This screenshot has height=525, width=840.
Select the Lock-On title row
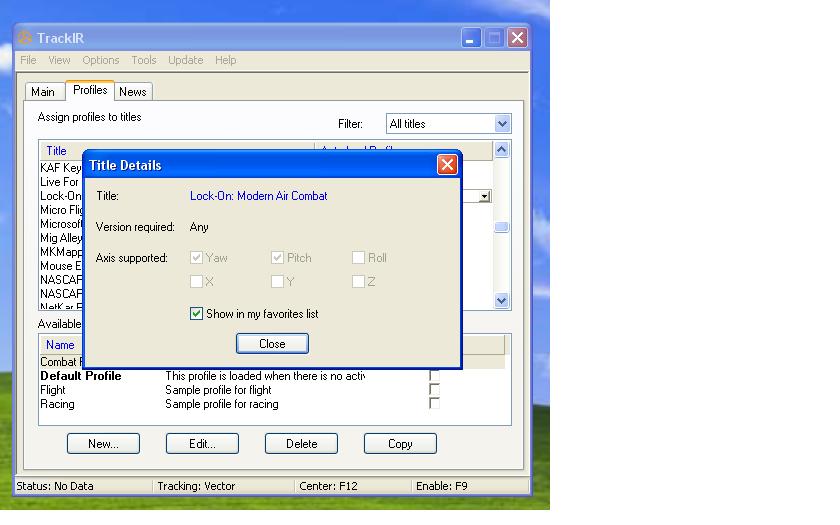pos(61,196)
